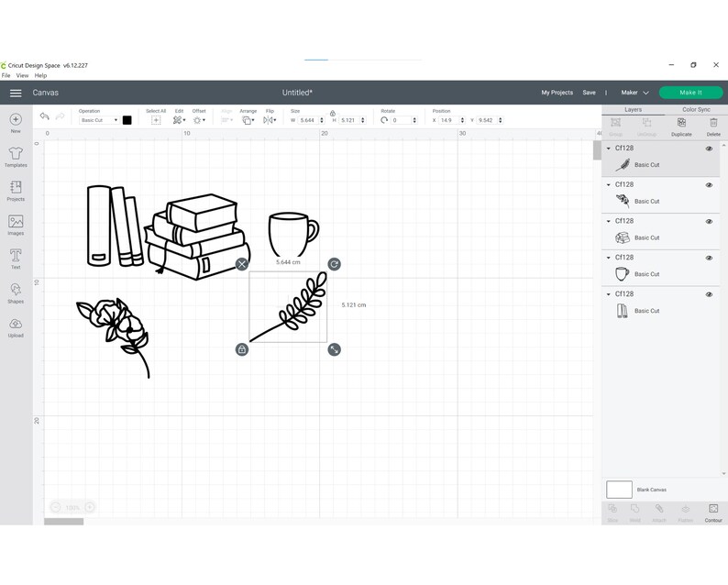This screenshot has height=585, width=728.
Task: Hide the flower layer
Action: (x=709, y=185)
